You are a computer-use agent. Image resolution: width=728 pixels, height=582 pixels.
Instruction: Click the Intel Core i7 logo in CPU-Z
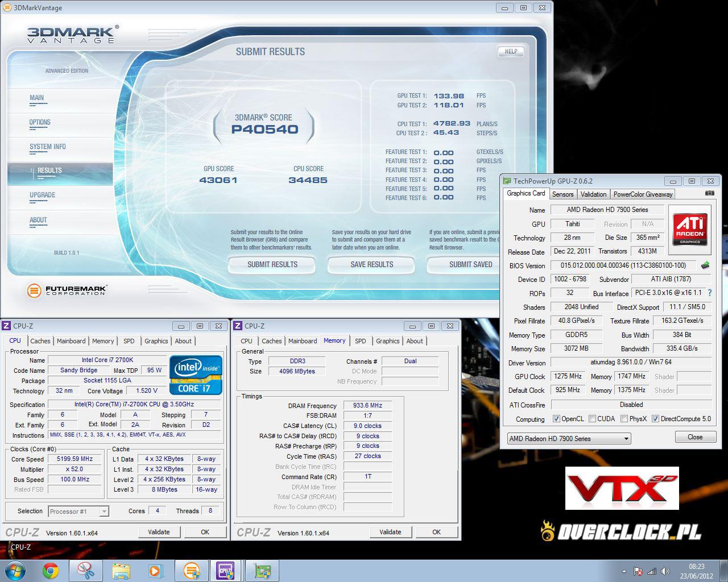[196, 374]
